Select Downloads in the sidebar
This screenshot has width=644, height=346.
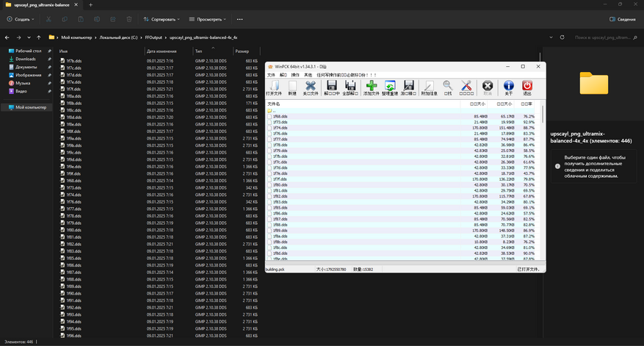[26, 59]
